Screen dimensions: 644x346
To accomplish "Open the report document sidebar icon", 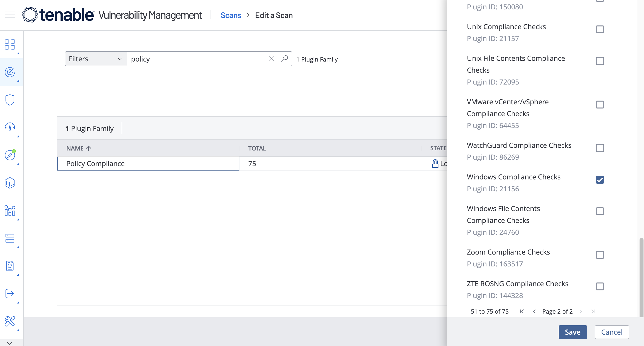I will pos(10,266).
